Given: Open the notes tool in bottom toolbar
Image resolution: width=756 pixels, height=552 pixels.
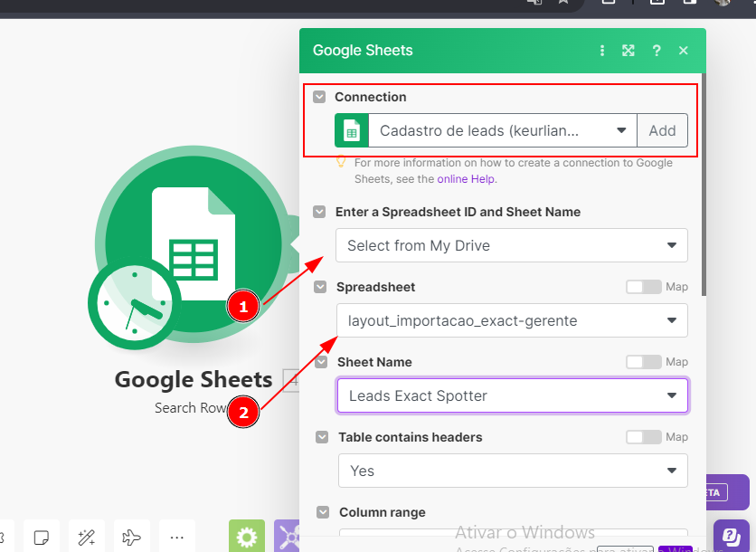Looking at the screenshot, I should point(42,537).
